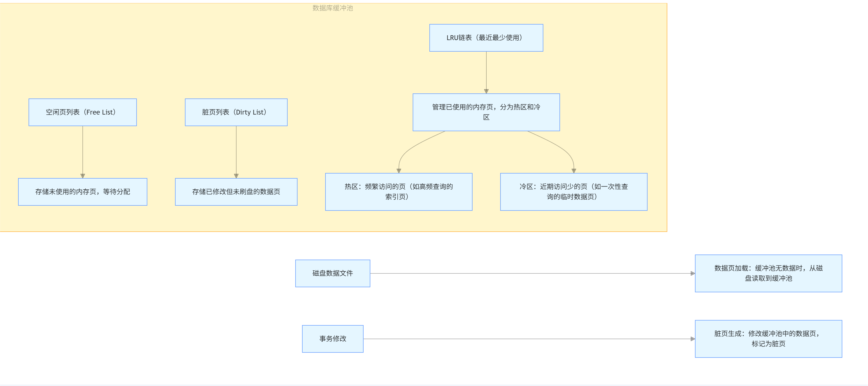Viewport: 868px width, 386px height.
Task: Click the 事务修改 node
Action: (x=333, y=339)
